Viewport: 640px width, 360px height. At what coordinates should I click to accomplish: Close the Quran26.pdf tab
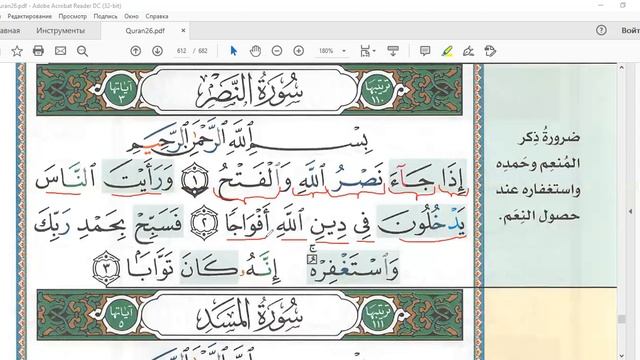[183, 31]
